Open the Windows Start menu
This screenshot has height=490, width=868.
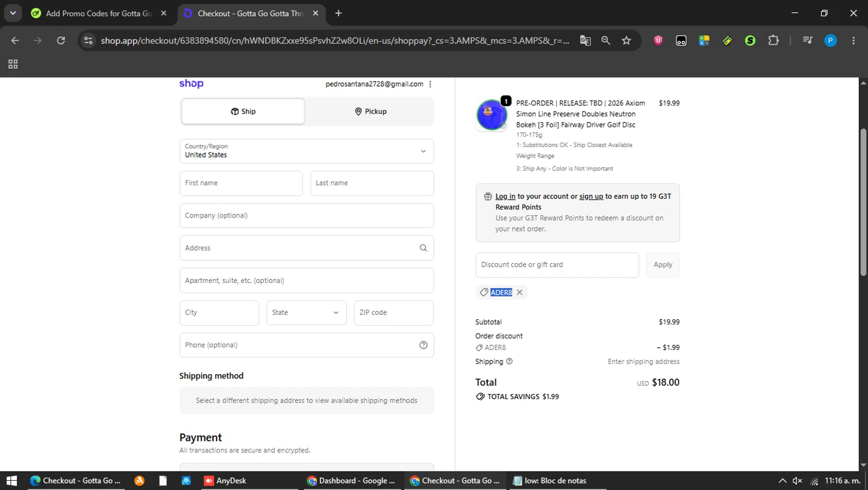tap(12, 481)
